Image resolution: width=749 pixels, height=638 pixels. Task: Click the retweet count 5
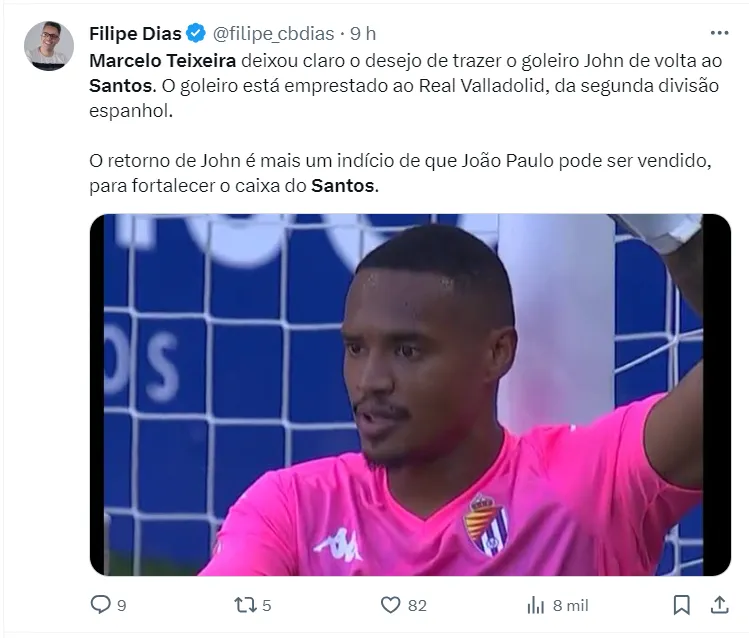pos(267,606)
